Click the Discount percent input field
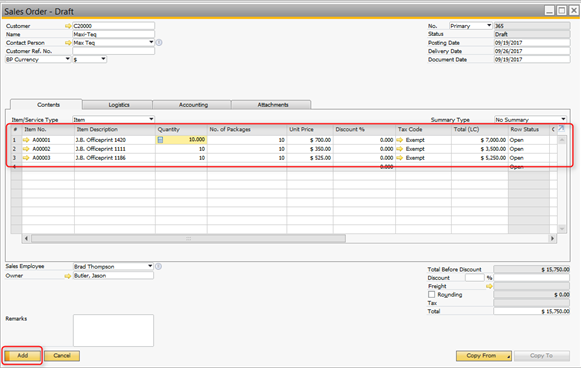581x368 pixels. pos(475,278)
